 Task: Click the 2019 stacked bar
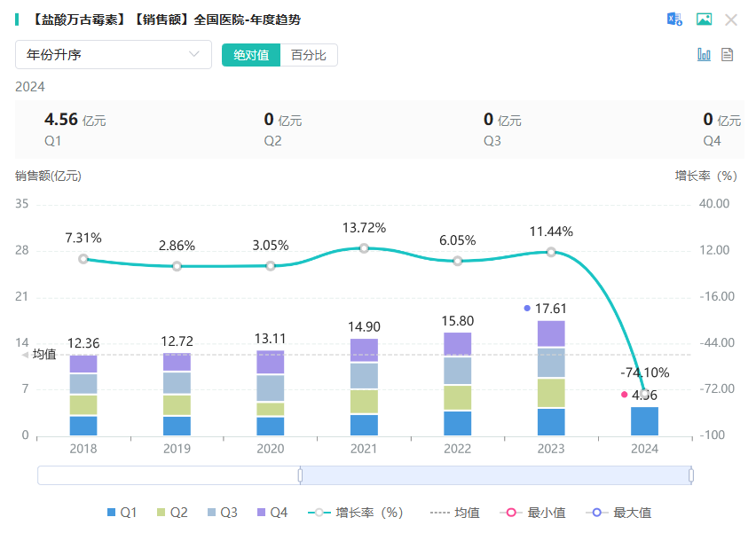tap(177, 395)
